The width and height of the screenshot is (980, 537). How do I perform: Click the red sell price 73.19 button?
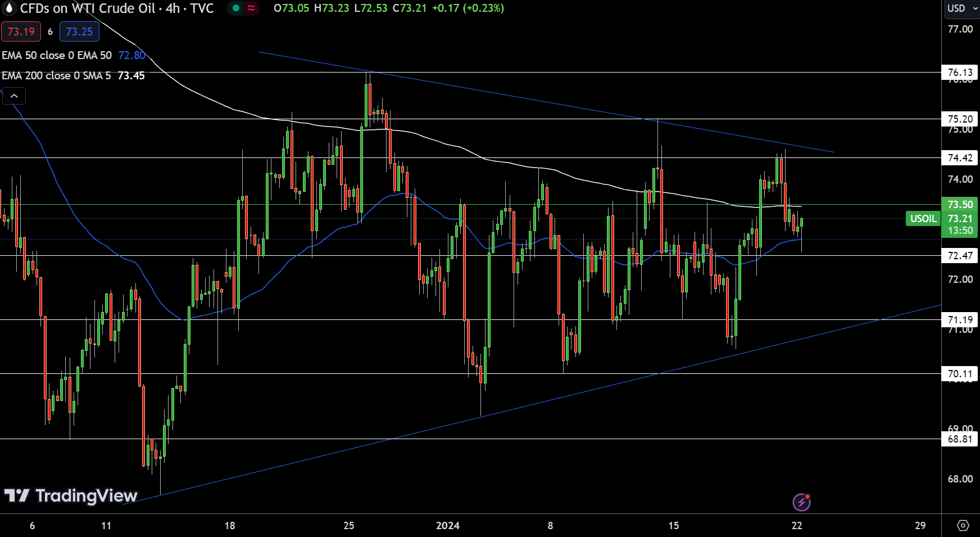coord(21,31)
